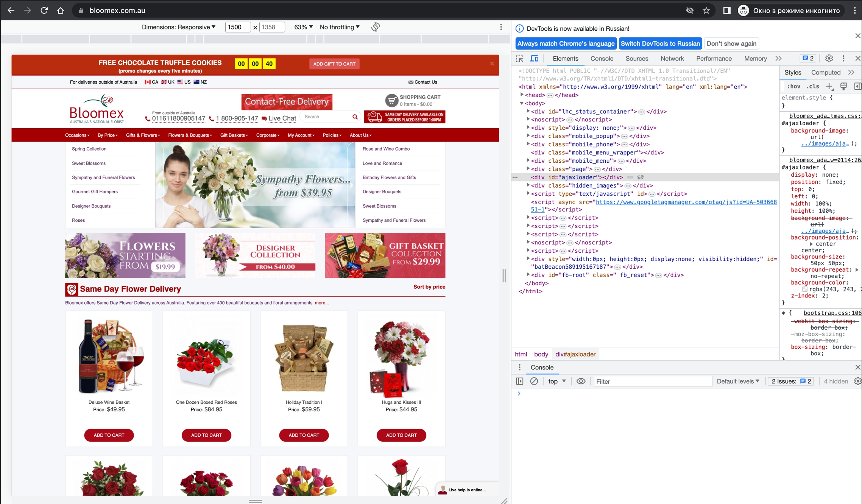Image resolution: width=862 pixels, height=504 pixels.
Task: Toggle the .cls class editor
Action: pos(812,86)
